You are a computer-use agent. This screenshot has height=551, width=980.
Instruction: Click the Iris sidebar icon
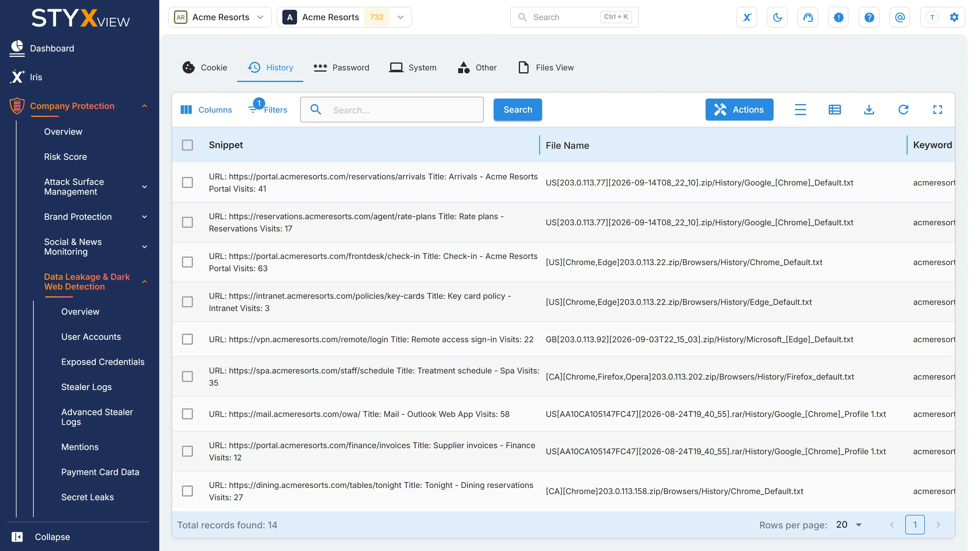[17, 77]
